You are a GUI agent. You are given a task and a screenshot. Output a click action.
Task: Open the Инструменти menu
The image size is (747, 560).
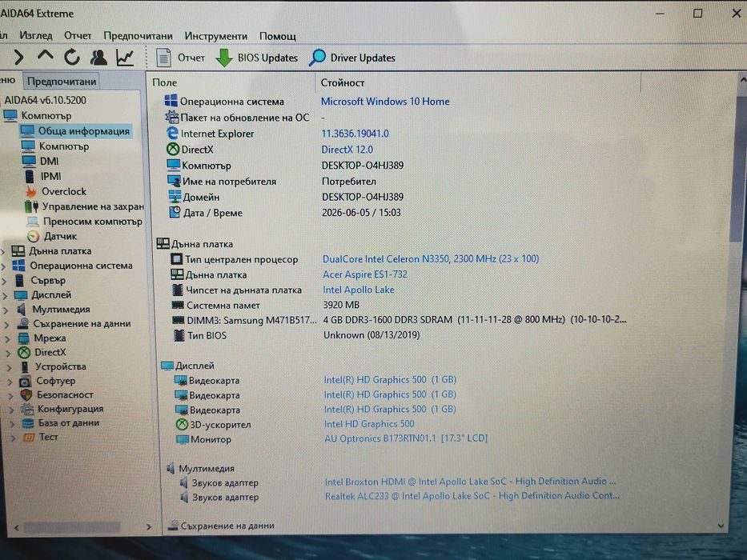tap(216, 36)
